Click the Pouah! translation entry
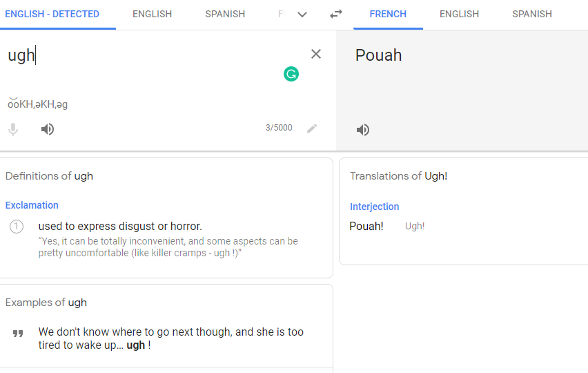The width and height of the screenshot is (588, 373). tap(366, 226)
